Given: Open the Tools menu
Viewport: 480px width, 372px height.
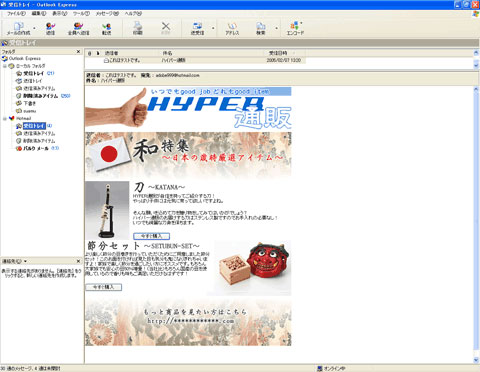Looking at the screenshot, I should click(81, 13).
